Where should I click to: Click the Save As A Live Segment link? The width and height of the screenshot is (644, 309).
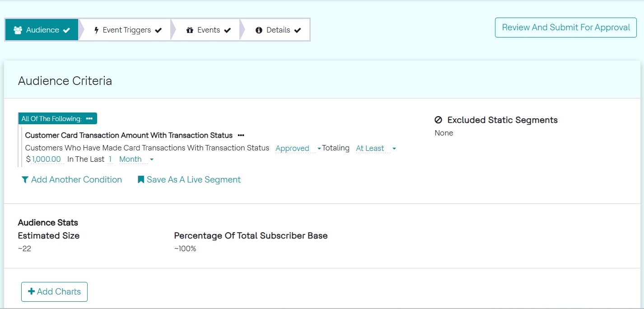pos(193,180)
